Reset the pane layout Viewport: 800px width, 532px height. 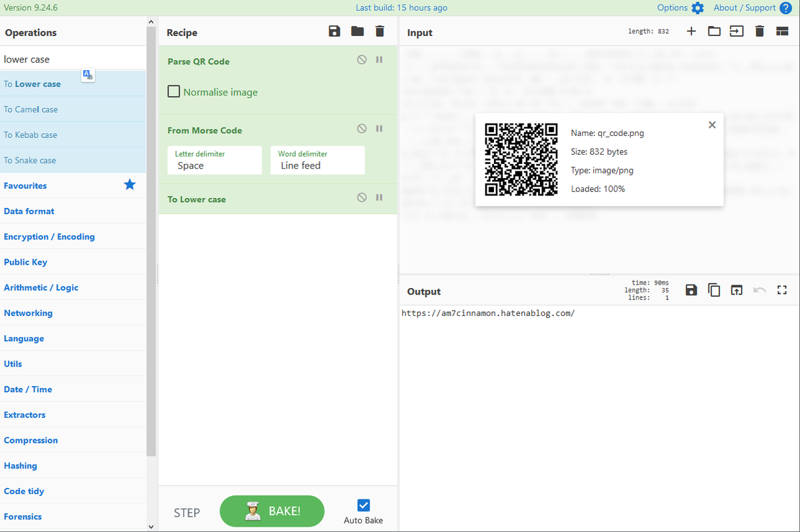pyautogui.click(x=782, y=31)
